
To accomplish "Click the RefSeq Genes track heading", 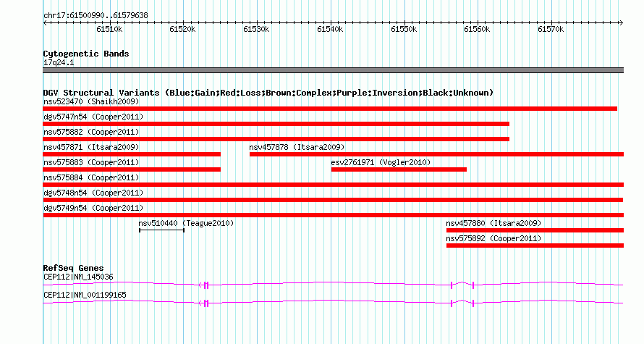I will pyautogui.click(x=73, y=268).
